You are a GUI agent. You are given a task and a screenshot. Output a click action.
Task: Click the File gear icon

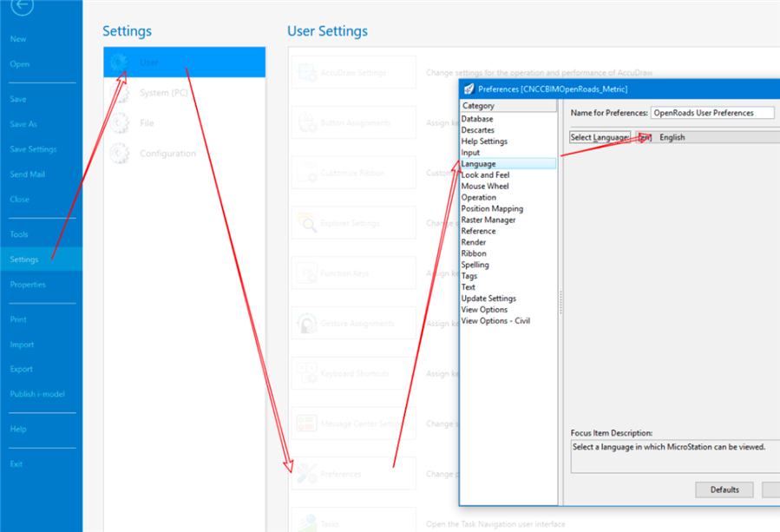(120, 123)
